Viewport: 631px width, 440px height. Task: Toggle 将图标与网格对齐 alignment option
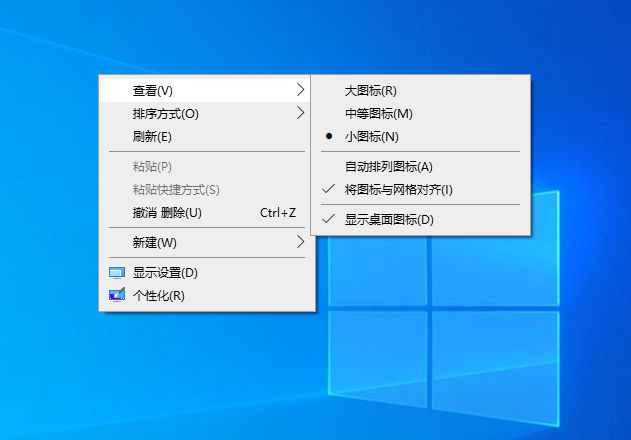click(398, 189)
